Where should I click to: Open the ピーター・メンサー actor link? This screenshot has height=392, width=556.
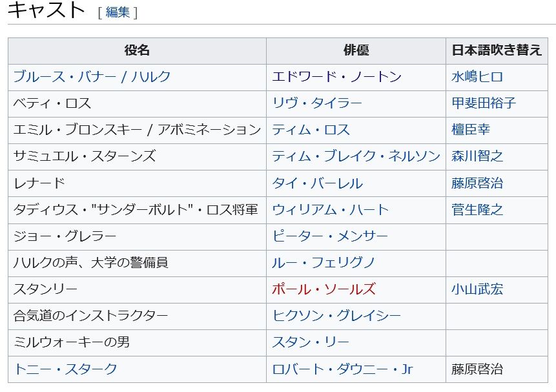click(x=330, y=236)
